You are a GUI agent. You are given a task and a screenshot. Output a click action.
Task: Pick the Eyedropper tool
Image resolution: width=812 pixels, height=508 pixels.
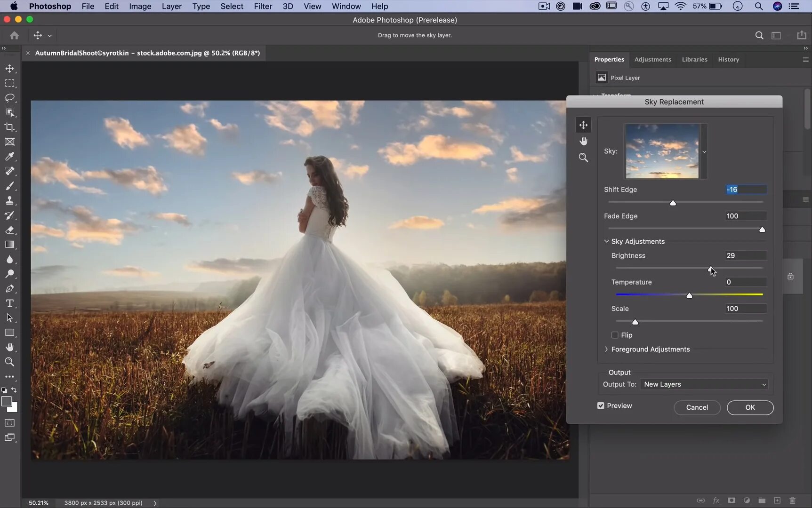(x=10, y=157)
